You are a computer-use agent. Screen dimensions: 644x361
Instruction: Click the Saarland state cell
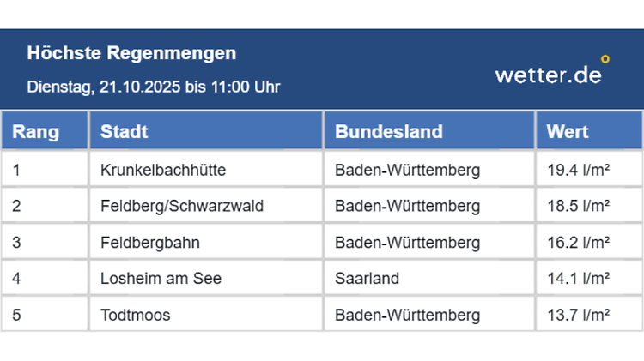point(368,279)
